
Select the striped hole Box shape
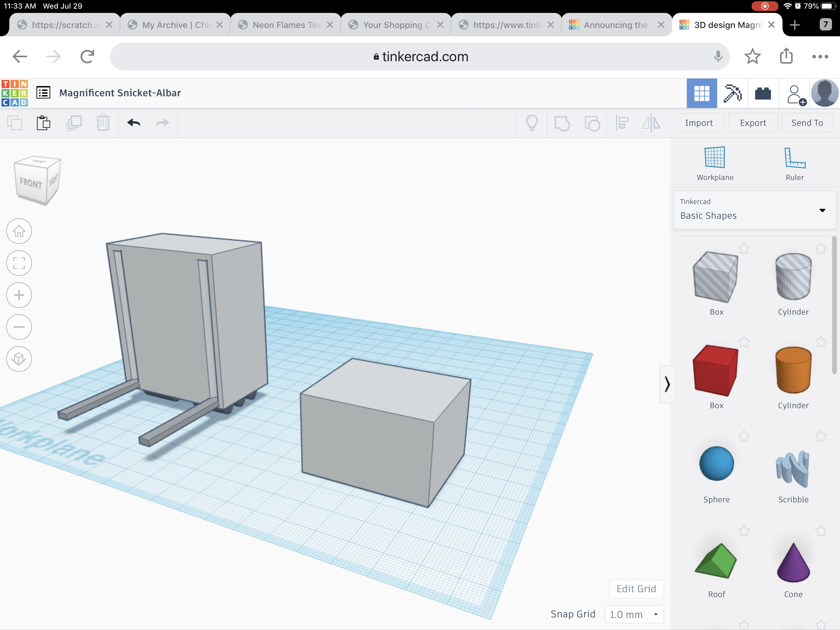(716, 277)
